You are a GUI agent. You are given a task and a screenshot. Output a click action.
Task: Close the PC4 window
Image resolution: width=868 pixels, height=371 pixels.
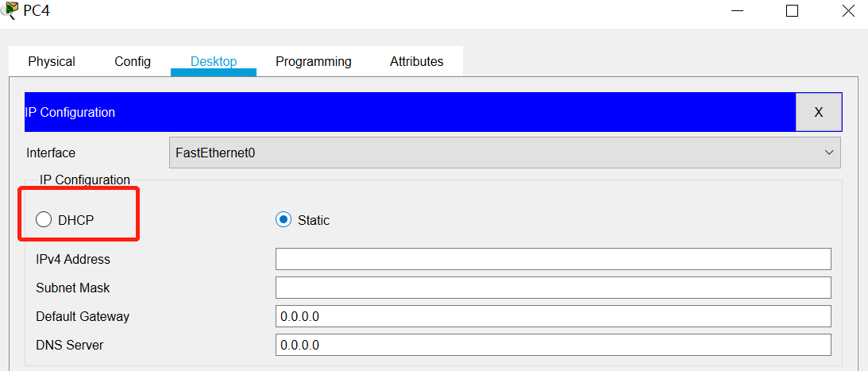click(x=847, y=11)
